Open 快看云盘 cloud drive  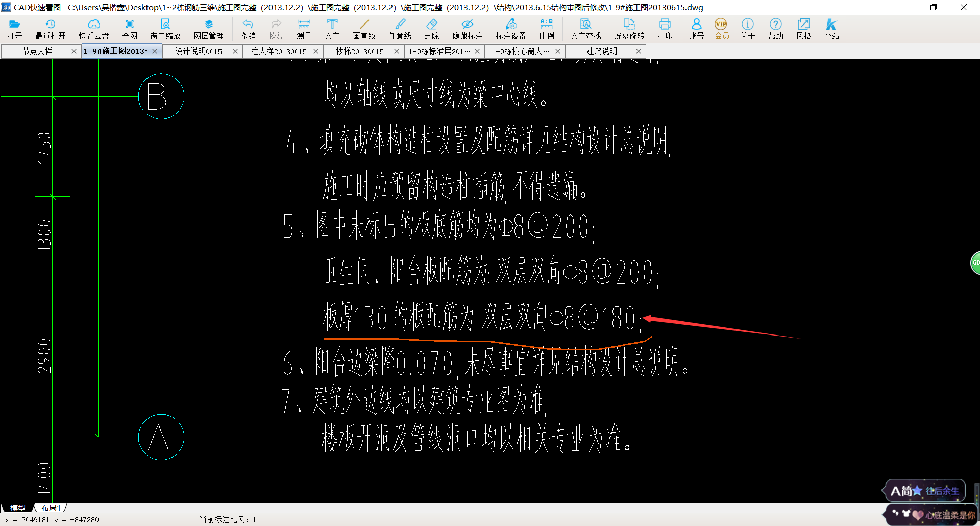(94, 29)
